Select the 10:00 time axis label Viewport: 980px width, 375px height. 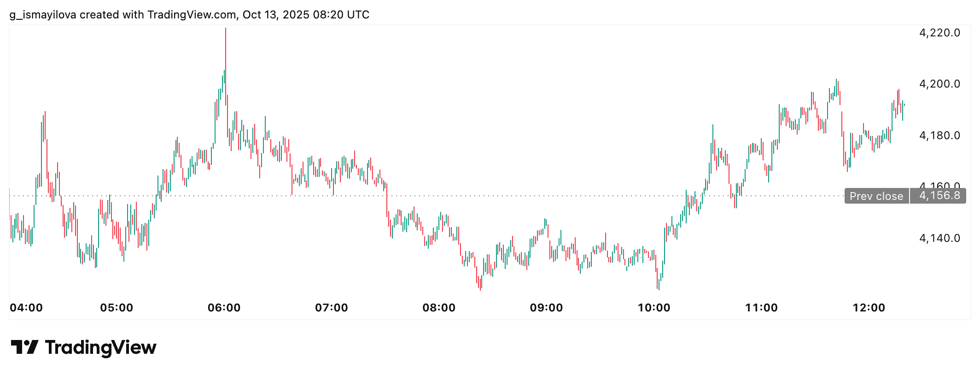coord(654,308)
